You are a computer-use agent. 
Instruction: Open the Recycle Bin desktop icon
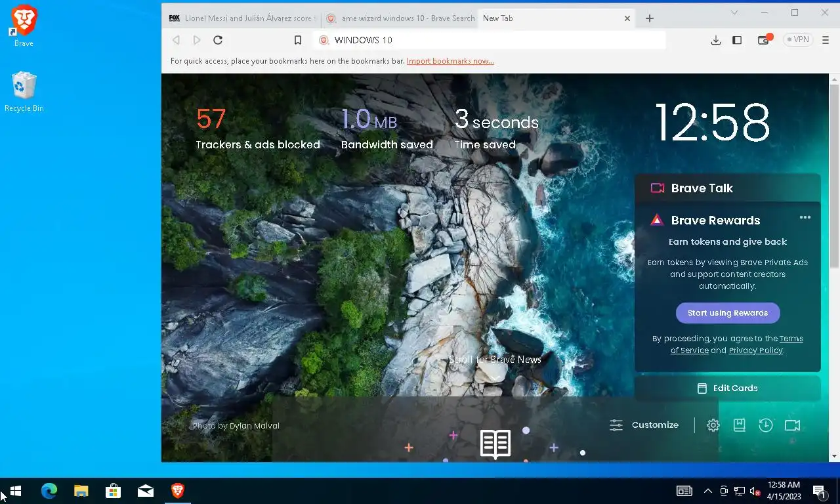(x=24, y=92)
